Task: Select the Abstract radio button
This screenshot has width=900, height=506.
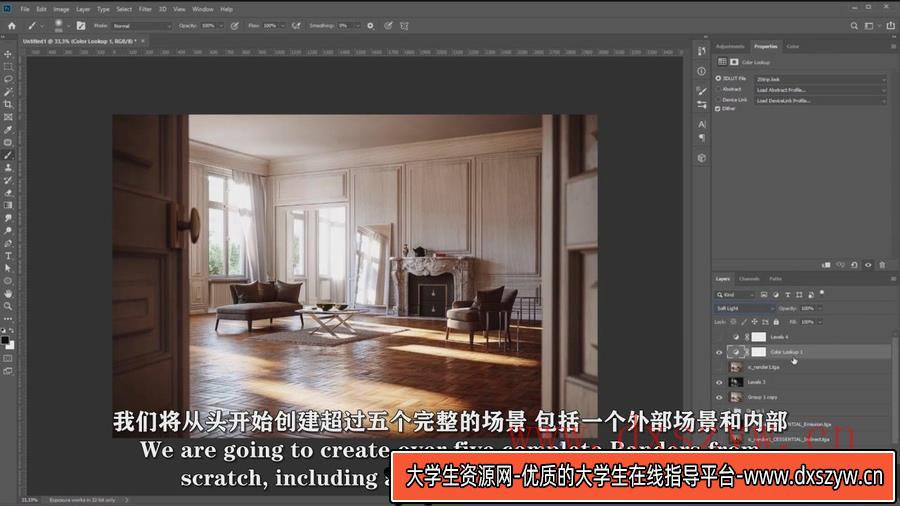Action: pos(718,89)
